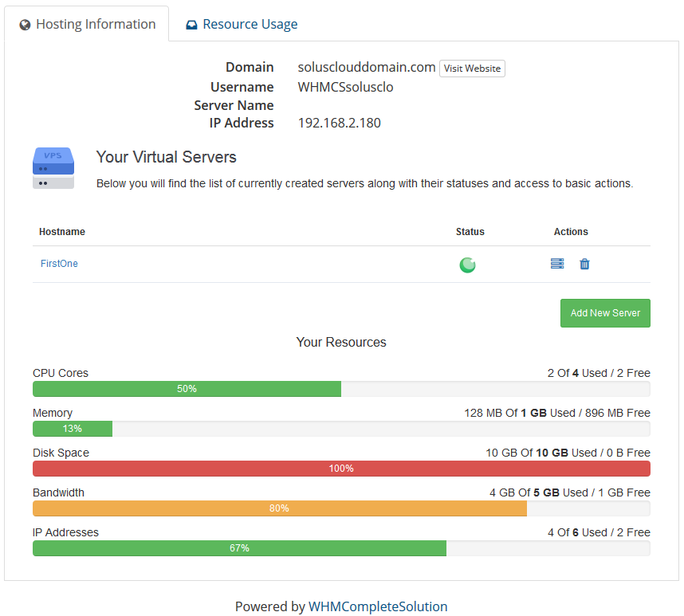Select the Hosting Information tab
Screen dimensions: 684x616
(x=87, y=24)
